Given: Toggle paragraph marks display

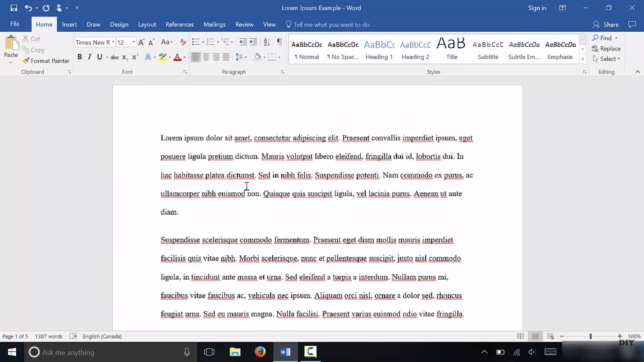Looking at the screenshot, I should [279, 42].
